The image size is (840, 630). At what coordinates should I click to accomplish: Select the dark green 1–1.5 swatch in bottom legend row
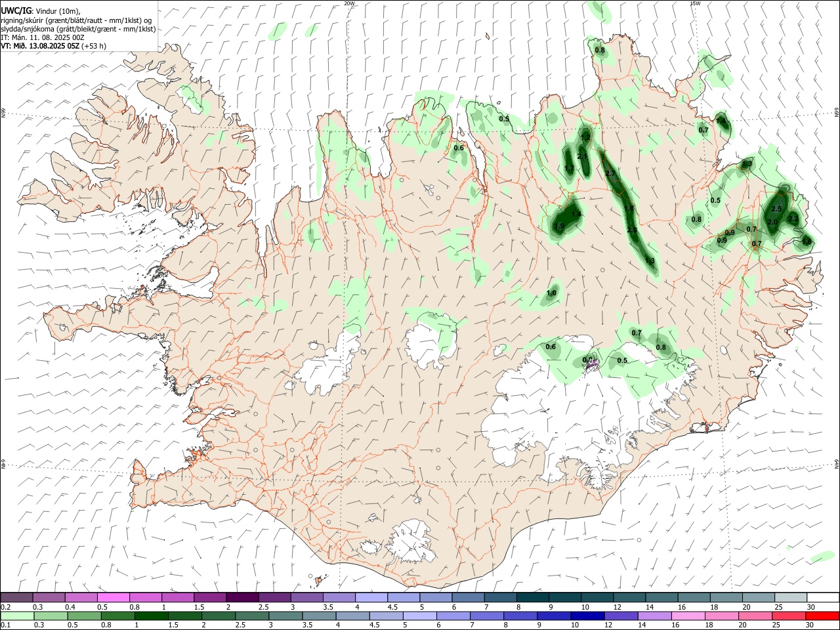(152, 616)
